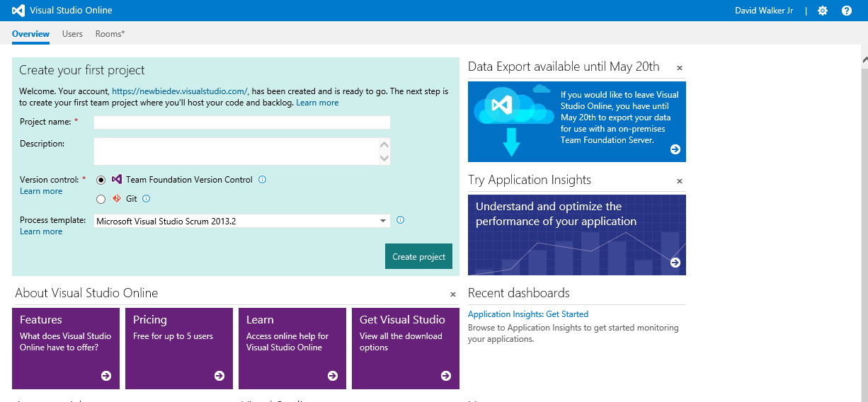Open the Features tile

click(x=66, y=348)
